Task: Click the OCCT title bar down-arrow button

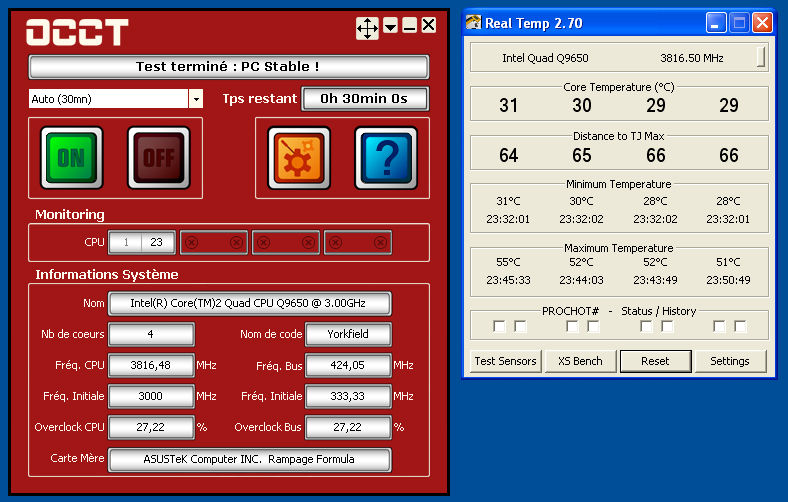Action: pos(390,26)
